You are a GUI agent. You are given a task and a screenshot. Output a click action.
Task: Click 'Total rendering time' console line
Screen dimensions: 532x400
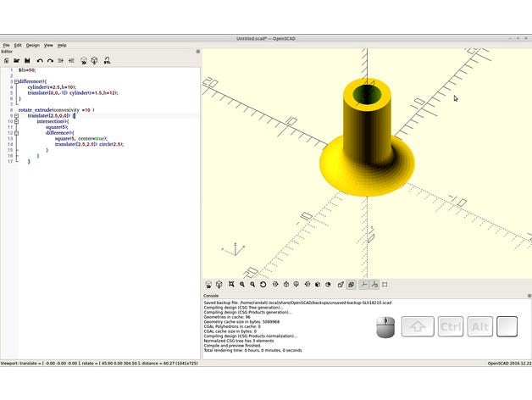tap(252, 350)
